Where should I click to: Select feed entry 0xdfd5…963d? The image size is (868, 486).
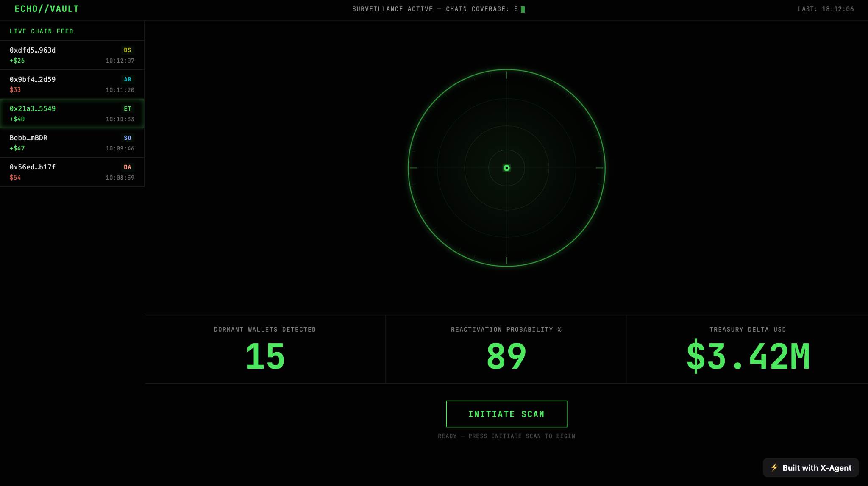(x=72, y=55)
